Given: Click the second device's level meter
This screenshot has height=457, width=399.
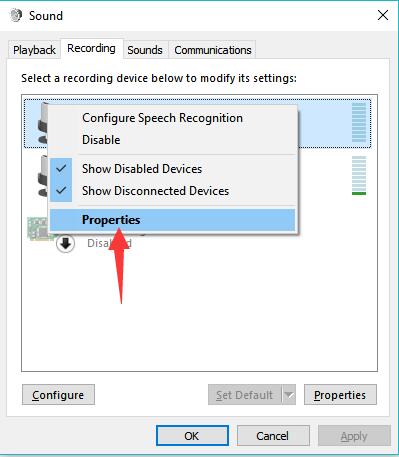Looking at the screenshot, I should (x=359, y=175).
